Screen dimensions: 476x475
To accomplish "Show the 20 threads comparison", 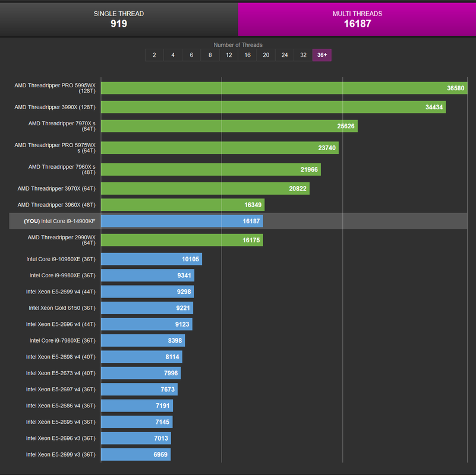I will pos(266,55).
